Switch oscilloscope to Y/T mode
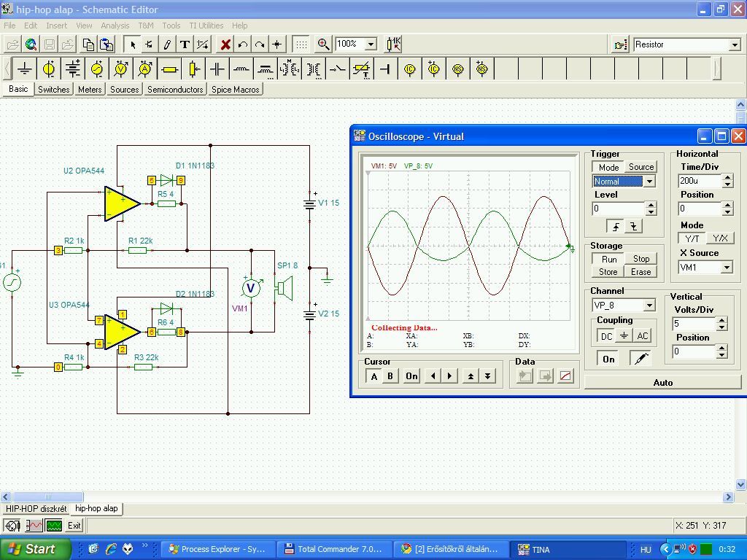Screen dimensions: 747x560 [x=692, y=238]
